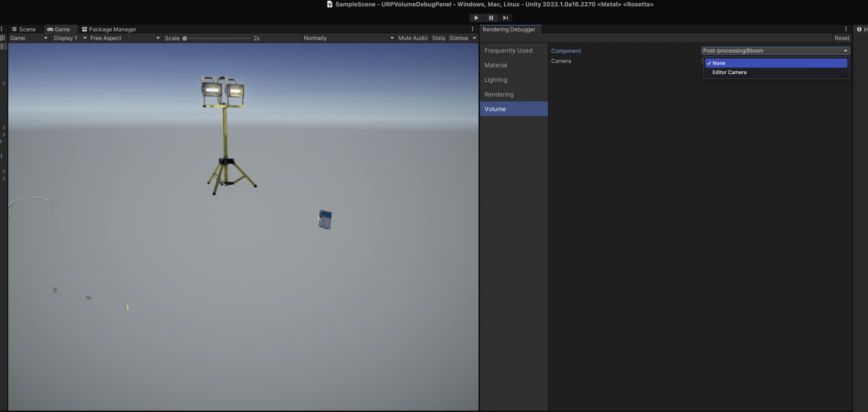Open the Gizmos dropdown arrow
868x412 pixels.
(x=474, y=38)
